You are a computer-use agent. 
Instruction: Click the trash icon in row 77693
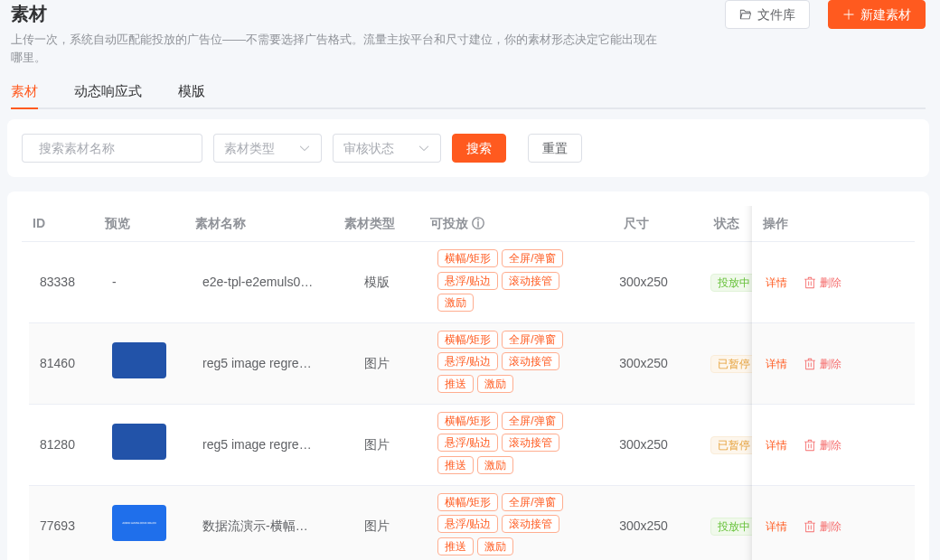click(x=809, y=527)
